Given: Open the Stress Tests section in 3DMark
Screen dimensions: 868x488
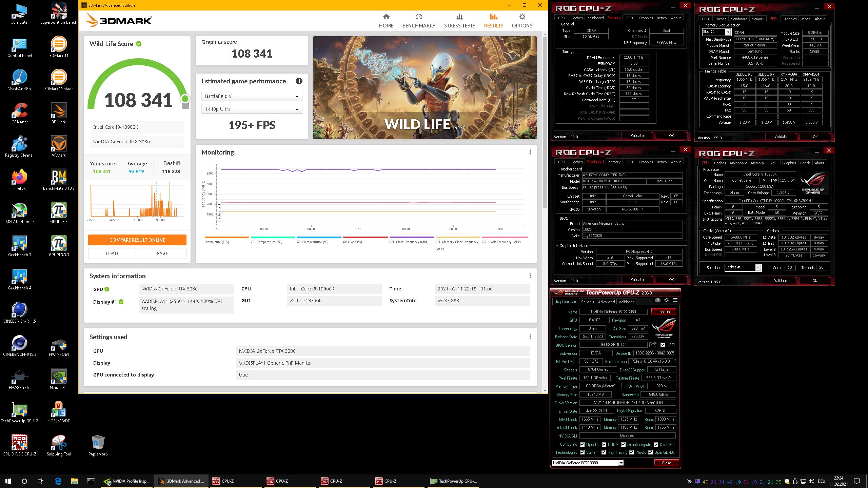Looking at the screenshot, I should (x=459, y=21).
